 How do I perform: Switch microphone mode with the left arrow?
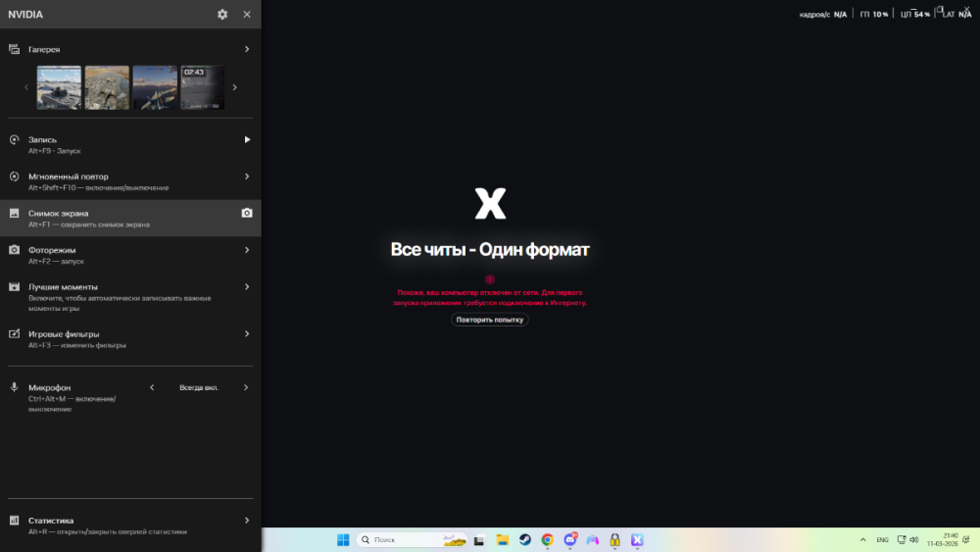tap(152, 387)
